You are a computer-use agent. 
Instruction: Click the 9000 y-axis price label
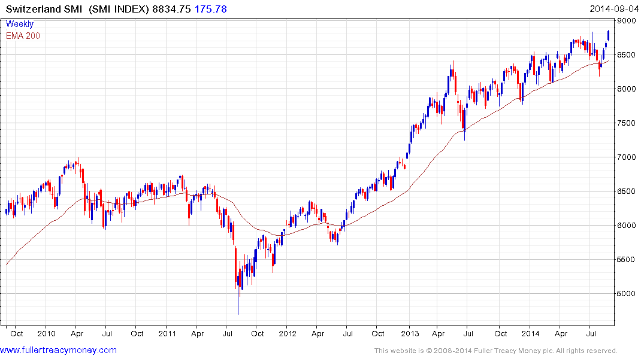pyautogui.click(x=627, y=20)
